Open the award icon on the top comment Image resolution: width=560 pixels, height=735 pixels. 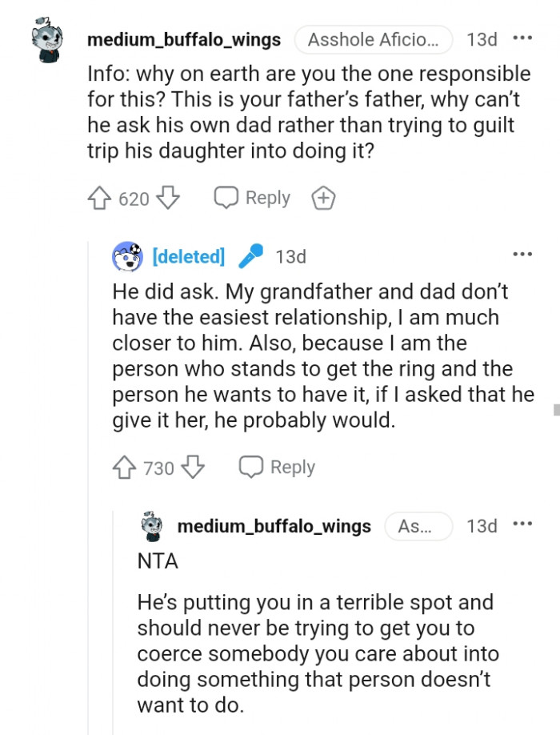tap(323, 197)
